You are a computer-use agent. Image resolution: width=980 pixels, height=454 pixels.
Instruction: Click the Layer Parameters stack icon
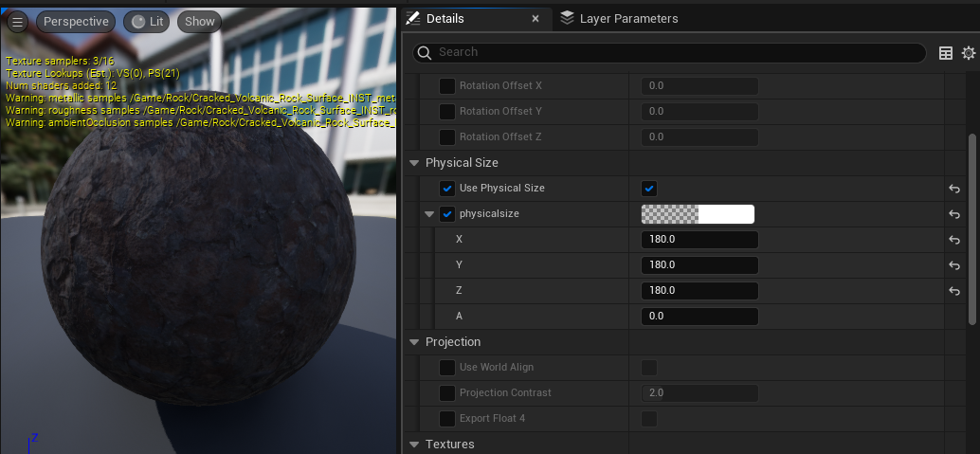point(567,18)
